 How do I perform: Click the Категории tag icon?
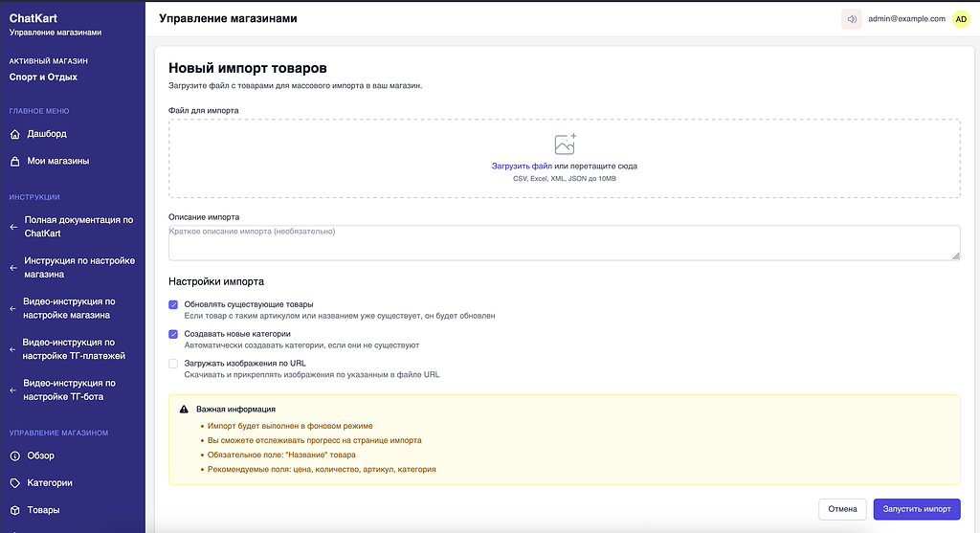click(x=15, y=483)
